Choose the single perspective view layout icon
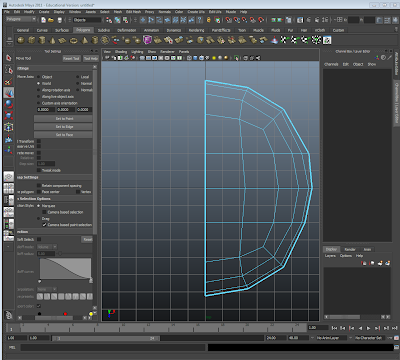Screen dimensions: 400x360 9,176
